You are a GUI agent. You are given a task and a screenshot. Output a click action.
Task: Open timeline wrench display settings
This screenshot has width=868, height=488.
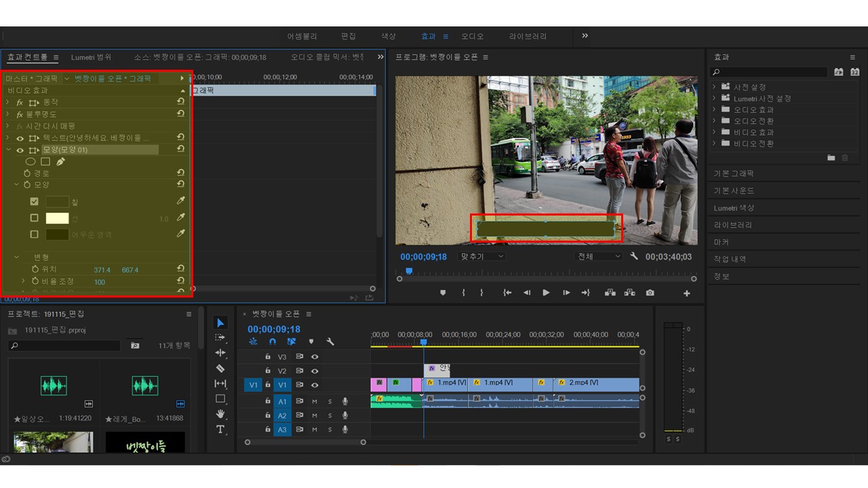click(x=330, y=342)
